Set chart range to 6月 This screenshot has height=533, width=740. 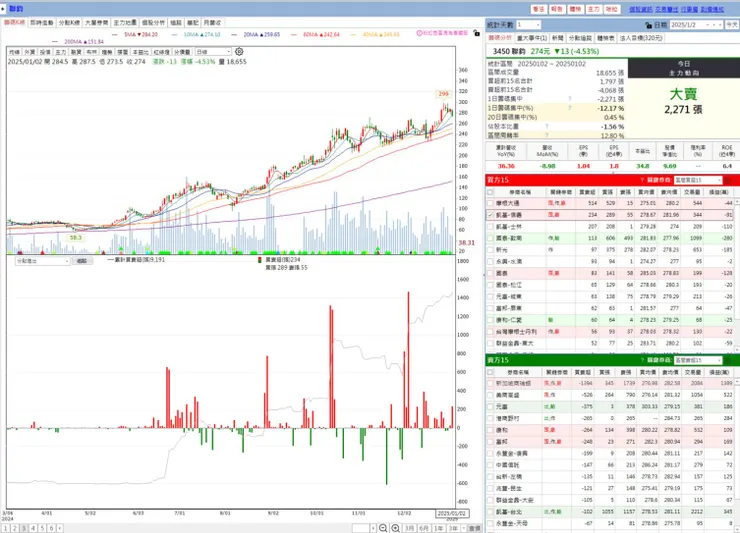click(x=424, y=528)
